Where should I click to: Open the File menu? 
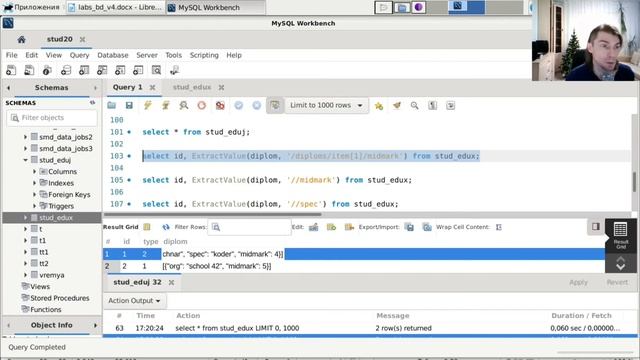pyautogui.click(x=11, y=55)
